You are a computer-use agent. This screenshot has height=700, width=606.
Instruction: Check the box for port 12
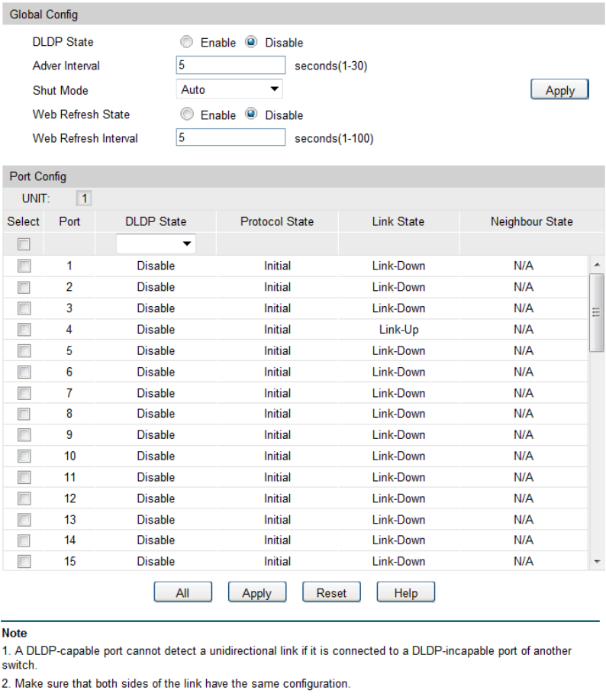[24, 498]
